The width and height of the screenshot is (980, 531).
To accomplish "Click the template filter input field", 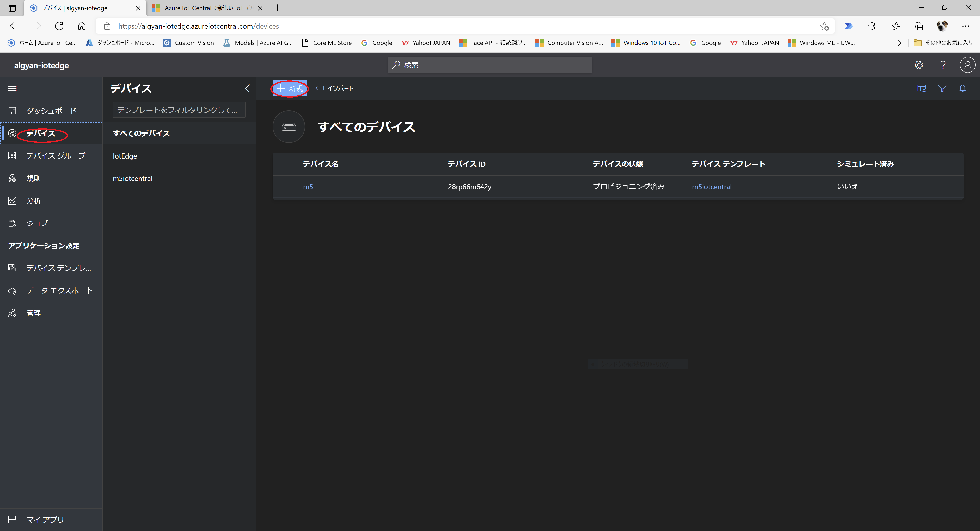I will (179, 110).
